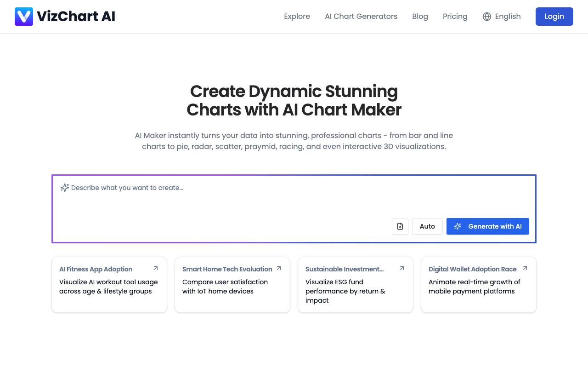Open the Pricing page
Screen dimensions: 588x368
[x=455, y=17]
